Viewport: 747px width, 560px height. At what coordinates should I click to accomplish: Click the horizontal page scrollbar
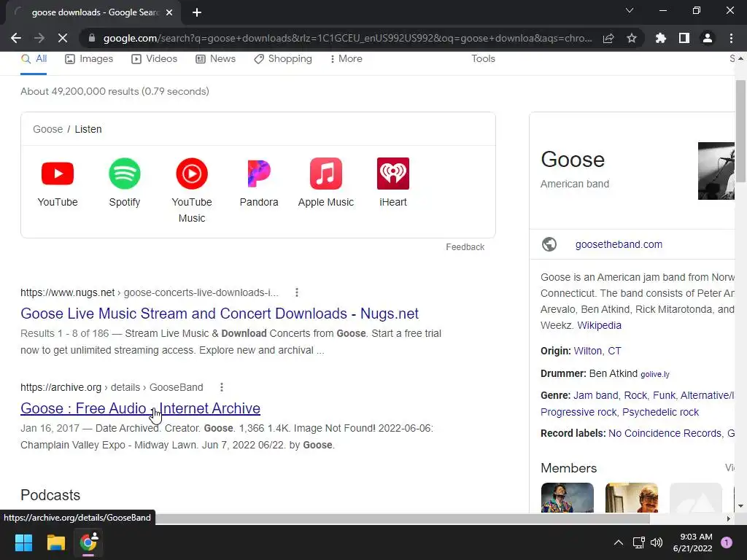403,518
